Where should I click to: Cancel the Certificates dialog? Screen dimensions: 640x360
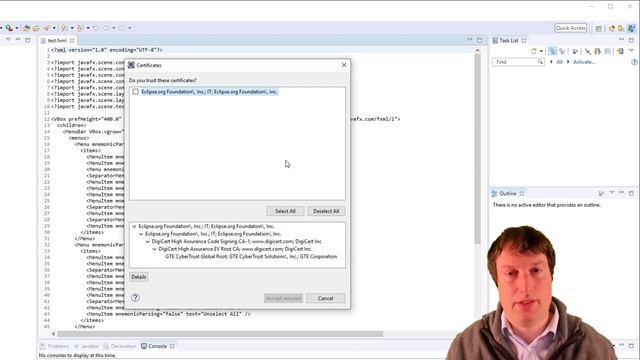(x=325, y=298)
